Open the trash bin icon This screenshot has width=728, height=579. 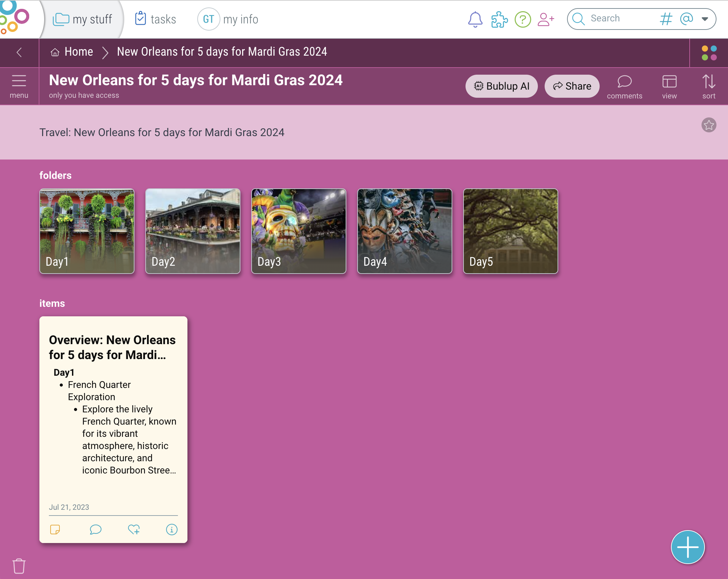coord(19,566)
